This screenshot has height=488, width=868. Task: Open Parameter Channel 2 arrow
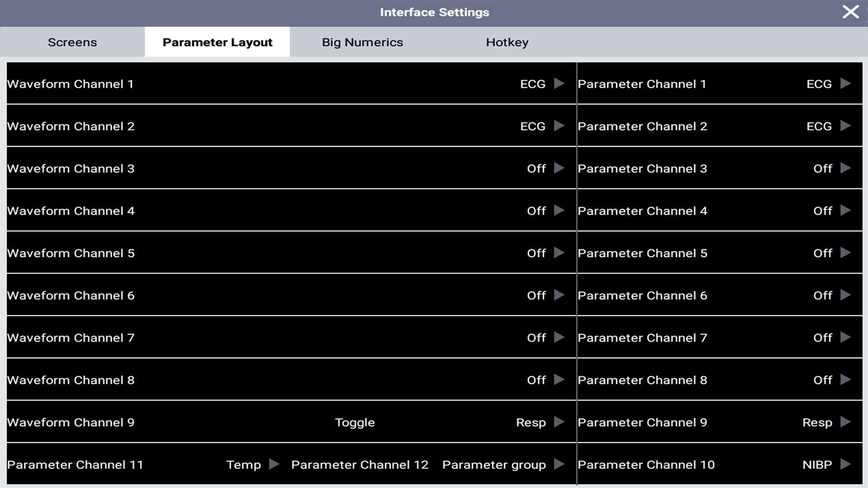(x=845, y=126)
